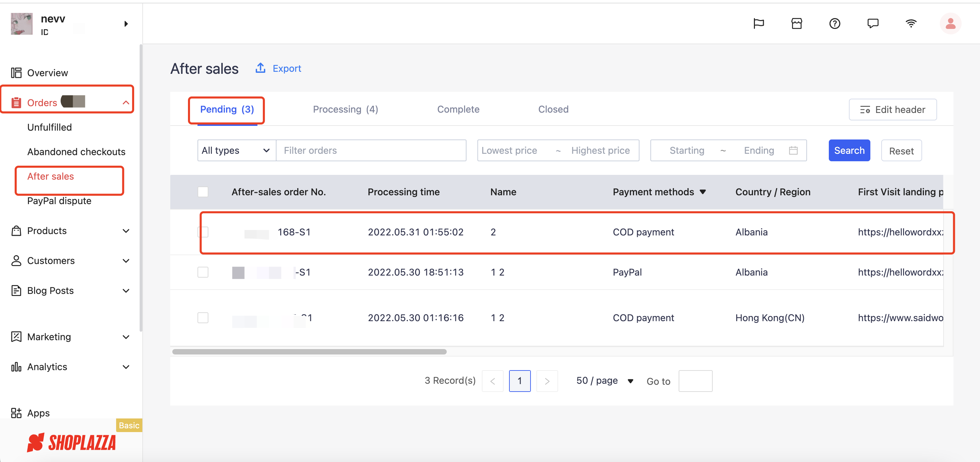The width and height of the screenshot is (980, 462).
Task: Open PayPal dispute in the sidebar
Action: point(59,201)
